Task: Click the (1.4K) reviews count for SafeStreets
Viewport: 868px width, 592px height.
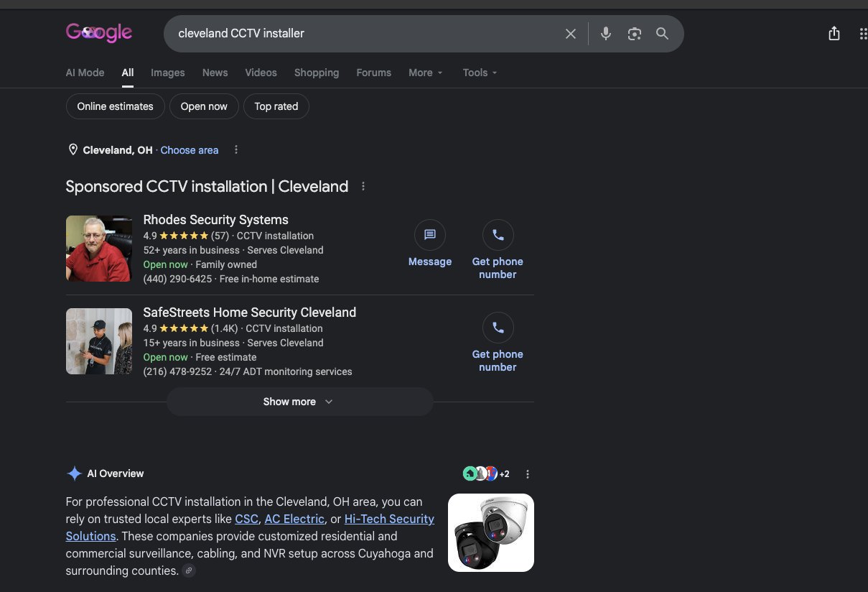Action: [x=224, y=328]
